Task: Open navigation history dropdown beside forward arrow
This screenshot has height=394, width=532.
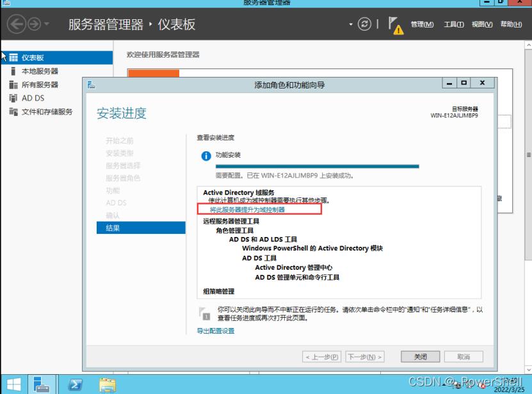Action: [47, 24]
